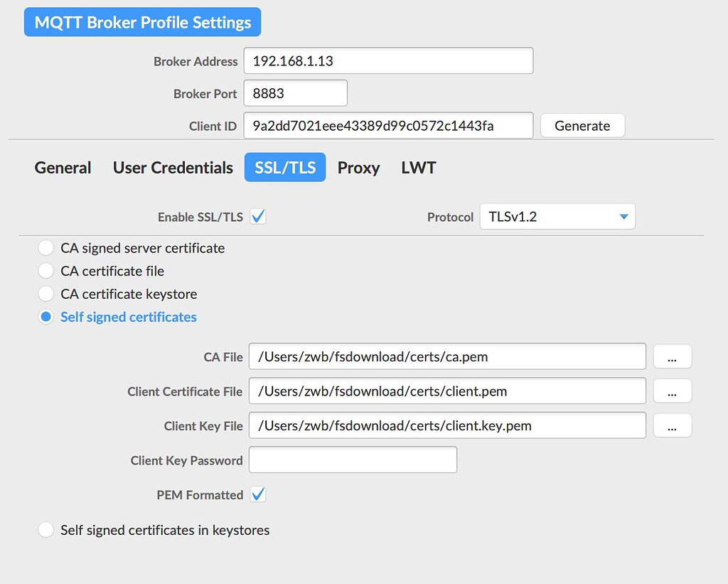Click browse button for Client Certificate File
728x584 pixels.
tap(672, 391)
